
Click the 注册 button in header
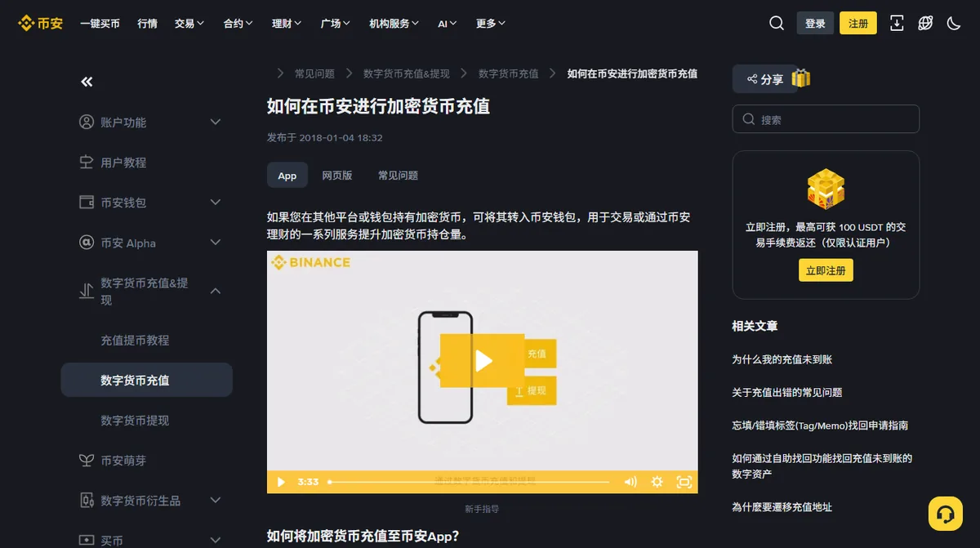pyautogui.click(x=858, y=23)
